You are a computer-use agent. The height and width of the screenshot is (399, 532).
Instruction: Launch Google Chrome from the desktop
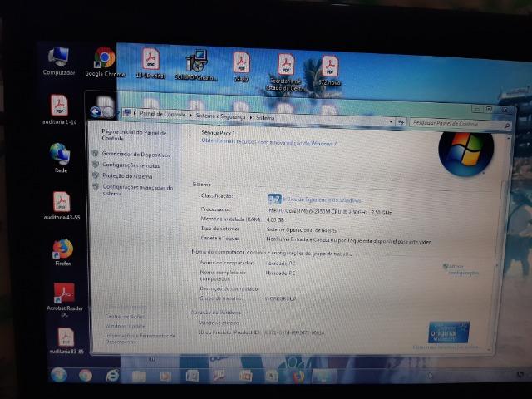click(105, 62)
